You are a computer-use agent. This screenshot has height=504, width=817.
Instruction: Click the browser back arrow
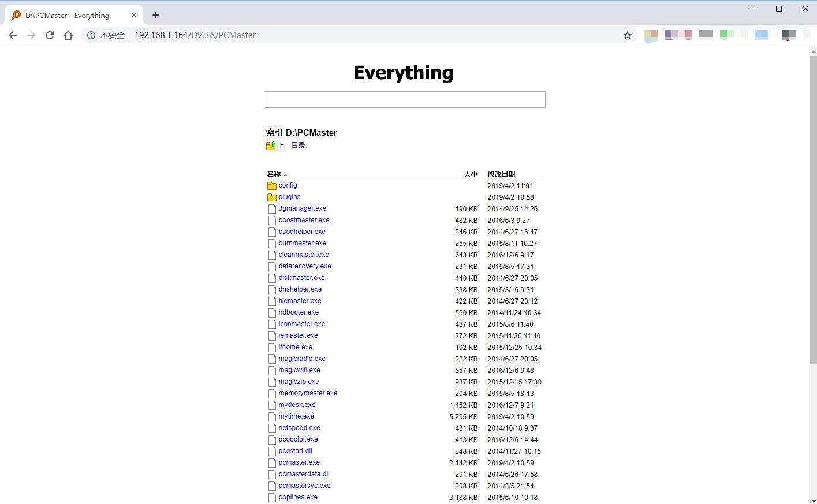point(13,35)
